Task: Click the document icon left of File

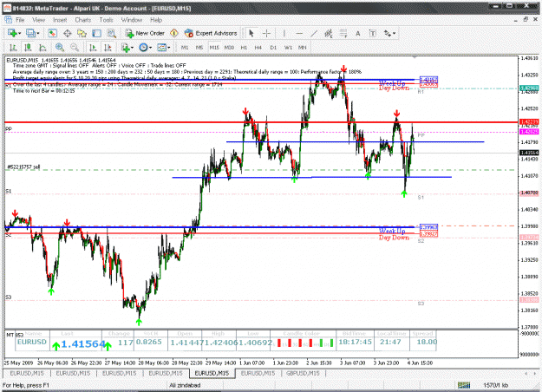Action: pos(8,20)
